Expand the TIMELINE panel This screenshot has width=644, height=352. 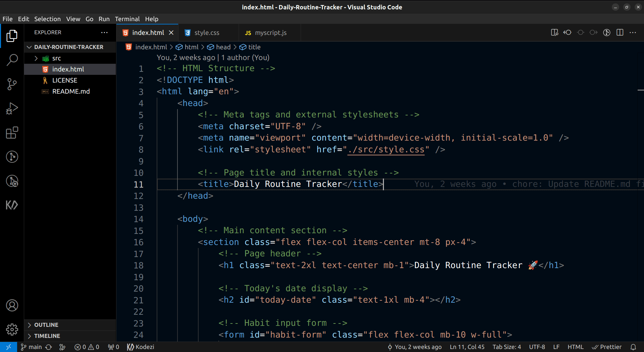(x=70, y=336)
